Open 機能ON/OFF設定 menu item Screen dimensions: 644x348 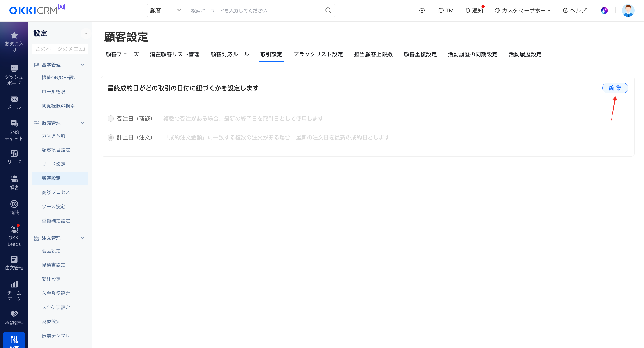[60, 78]
